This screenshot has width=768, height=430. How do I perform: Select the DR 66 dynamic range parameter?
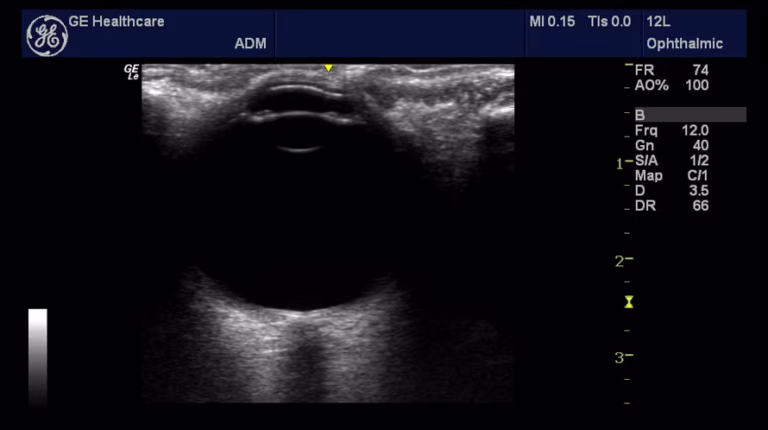pos(672,205)
